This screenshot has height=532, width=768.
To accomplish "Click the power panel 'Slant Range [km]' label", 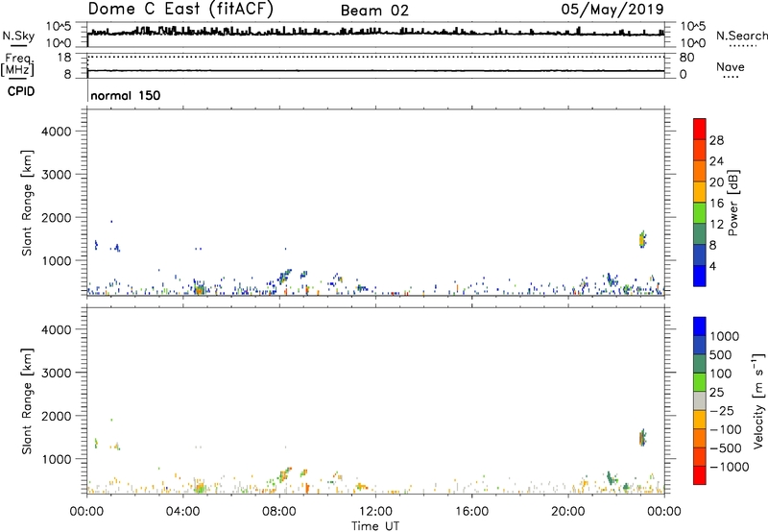I will click(28, 203).
